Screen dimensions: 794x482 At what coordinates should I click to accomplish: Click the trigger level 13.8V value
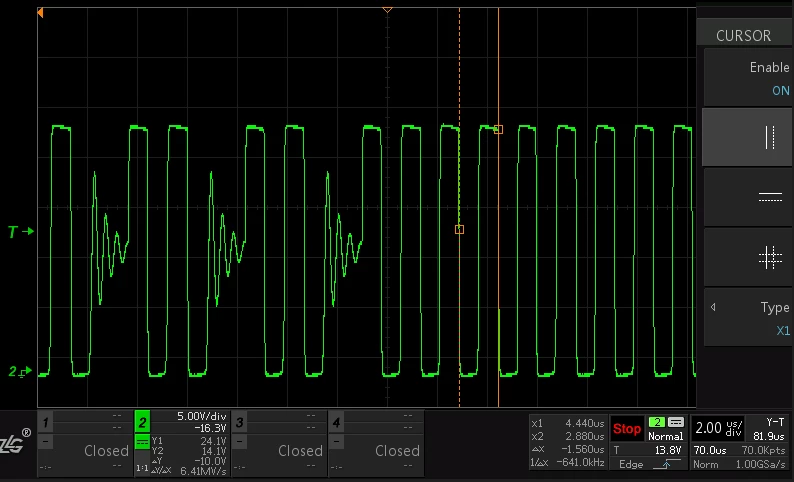tap(668, 450)
